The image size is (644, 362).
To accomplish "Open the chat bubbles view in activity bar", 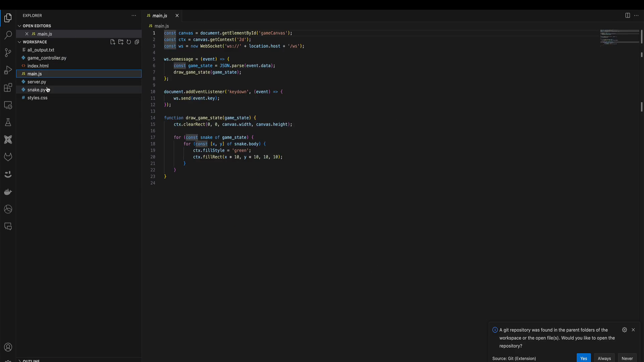I will coord(8,226).
